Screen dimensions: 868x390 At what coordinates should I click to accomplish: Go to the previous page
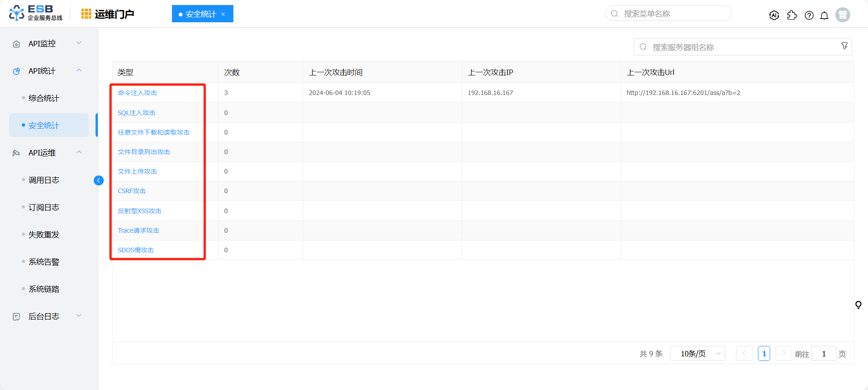[x=744, y=353]
